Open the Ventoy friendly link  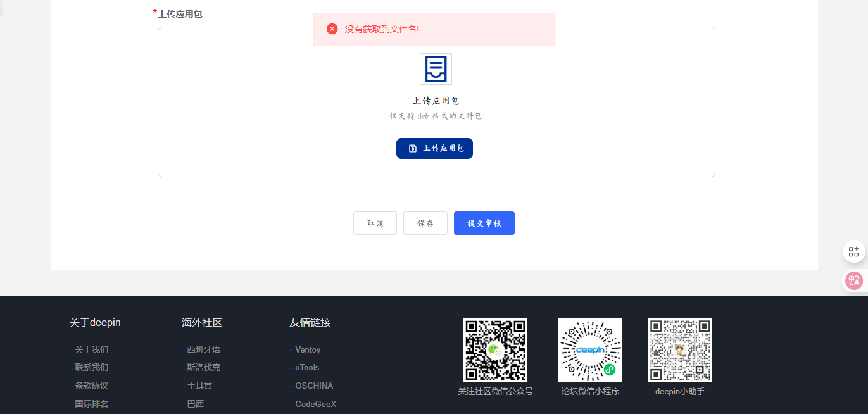point(308,349)
